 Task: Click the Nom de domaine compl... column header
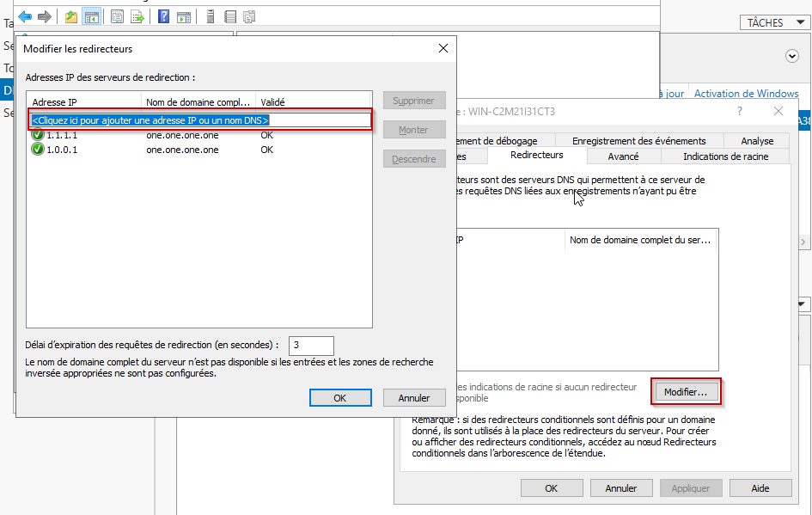[198, 102]
